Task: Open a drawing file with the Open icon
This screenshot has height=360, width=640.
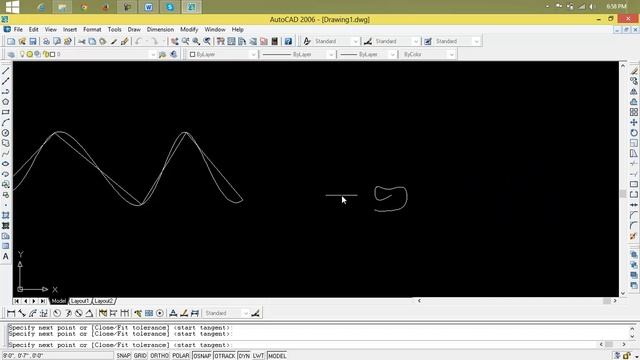Action: (22, 41)
